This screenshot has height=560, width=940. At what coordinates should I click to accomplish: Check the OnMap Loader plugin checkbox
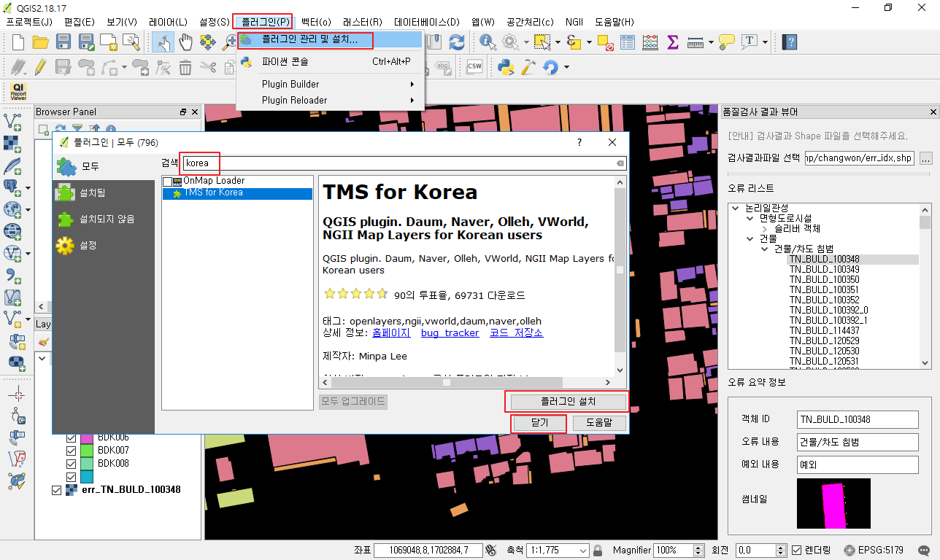(168, 180)
